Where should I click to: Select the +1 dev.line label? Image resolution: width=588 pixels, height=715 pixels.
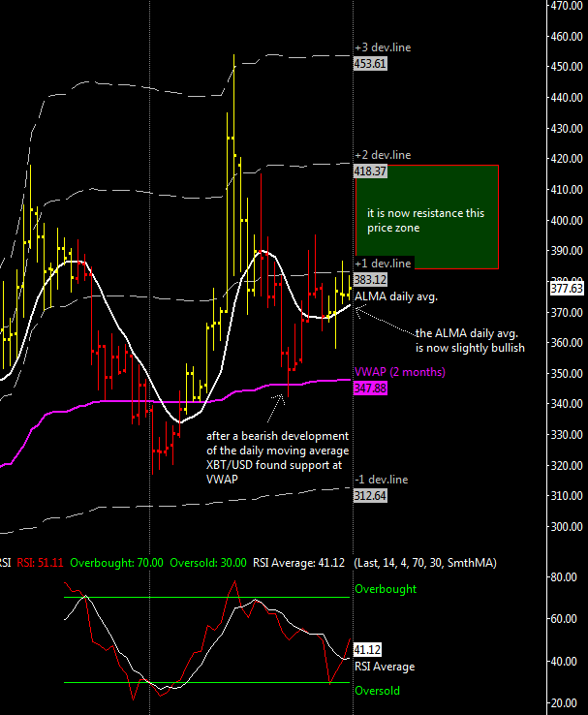coord(382,264)
